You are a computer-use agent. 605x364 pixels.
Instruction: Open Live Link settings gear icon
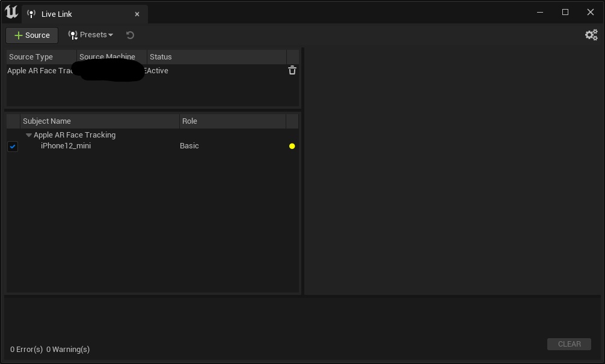[x=591, y=35]
